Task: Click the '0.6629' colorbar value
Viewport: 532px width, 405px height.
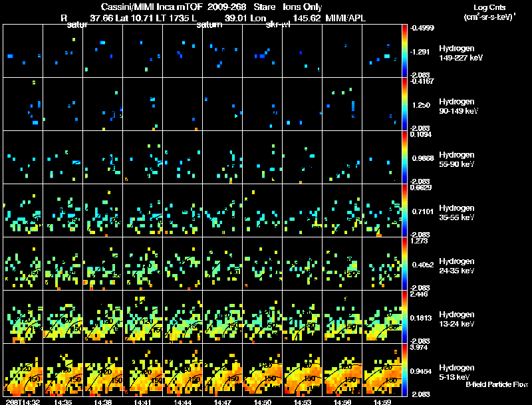Action: coord(421,188)
